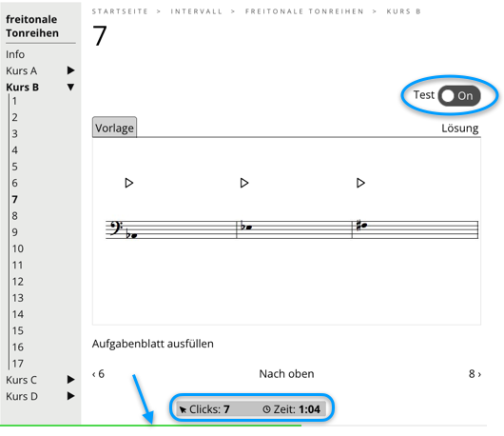Expand the Kurs C section
This screenshot has width=504, height=436.
70,380
